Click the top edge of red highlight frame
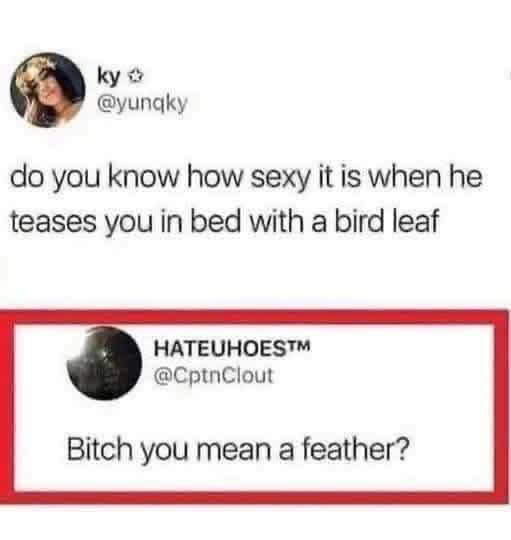 256,317
